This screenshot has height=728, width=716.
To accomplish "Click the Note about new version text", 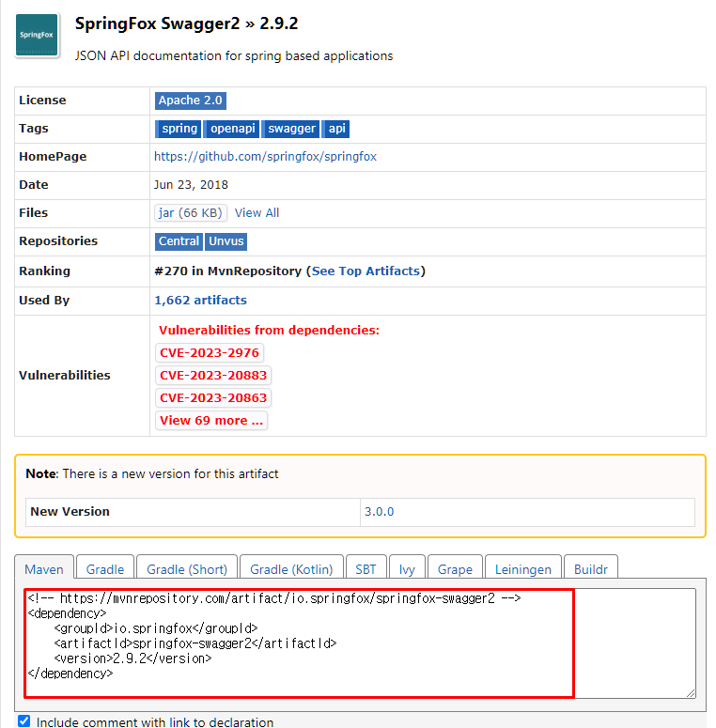I will (152, 474).
